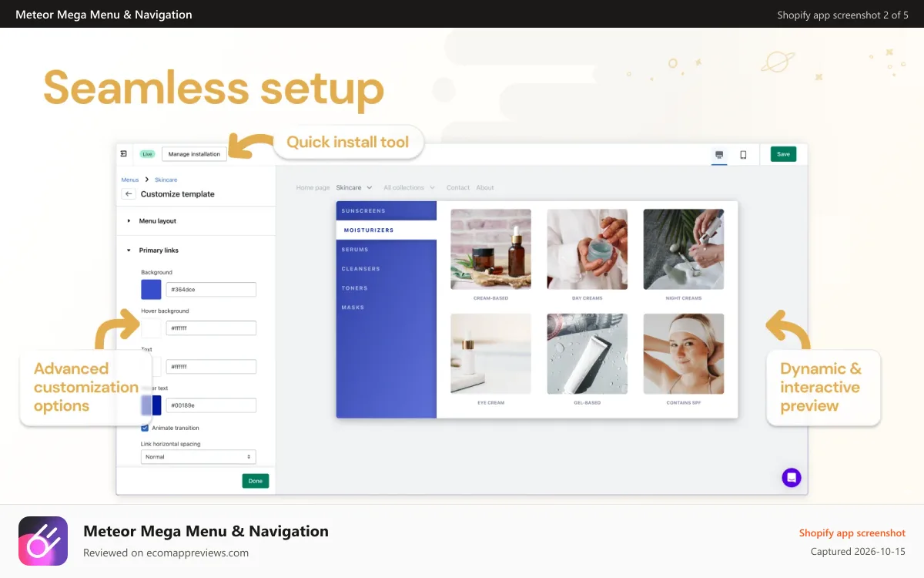Open the Contains SPF product thumbnail

point(684,354)
